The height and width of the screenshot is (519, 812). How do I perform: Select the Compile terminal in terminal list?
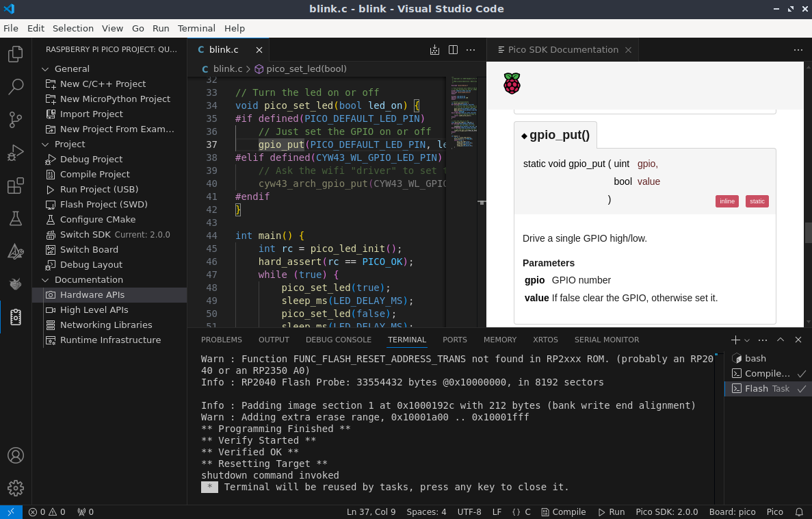768,373
